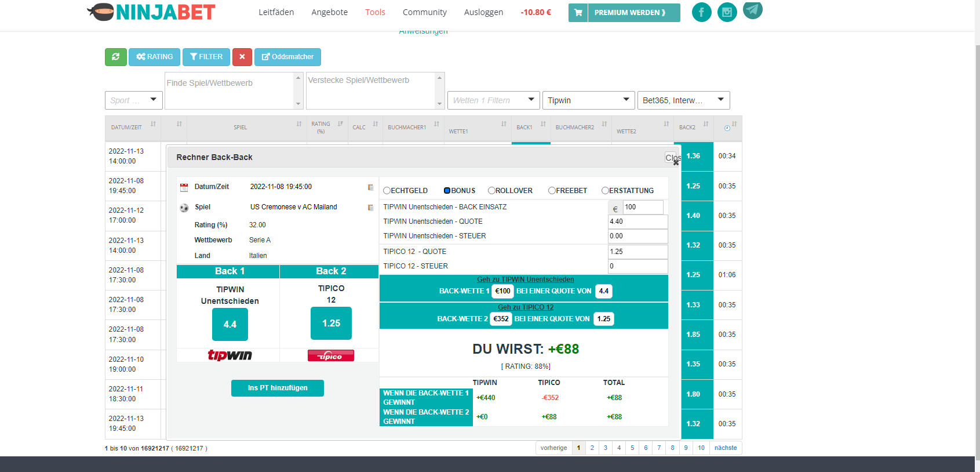Click the 4.4 Back 1 odds tile

(x=230, y=324)
